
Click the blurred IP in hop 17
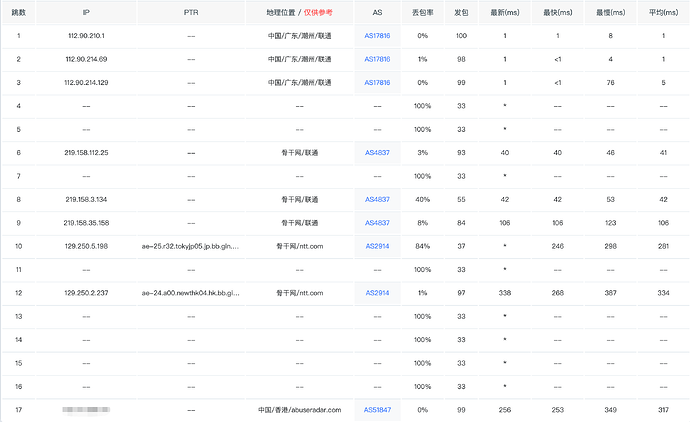pos(86,410)
